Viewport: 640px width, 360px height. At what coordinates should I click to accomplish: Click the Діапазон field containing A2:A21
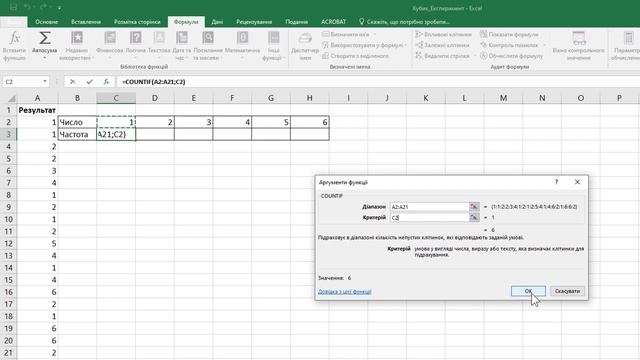[x=429, y=207]
